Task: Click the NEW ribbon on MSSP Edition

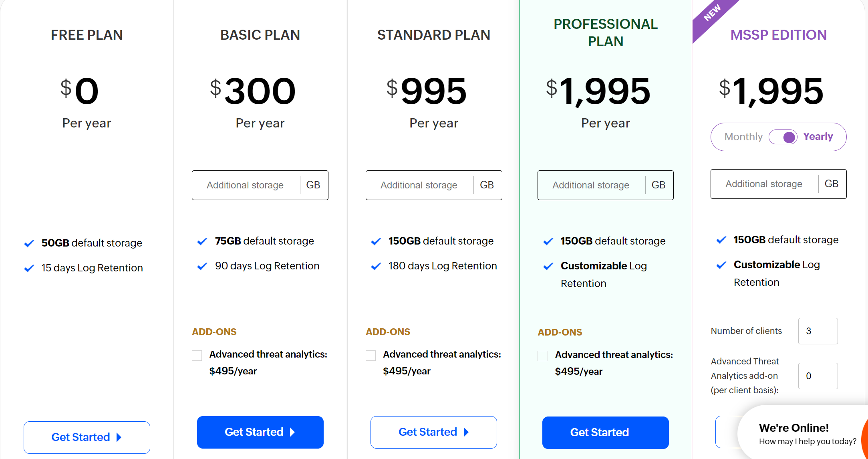Action: pos(712,13)
